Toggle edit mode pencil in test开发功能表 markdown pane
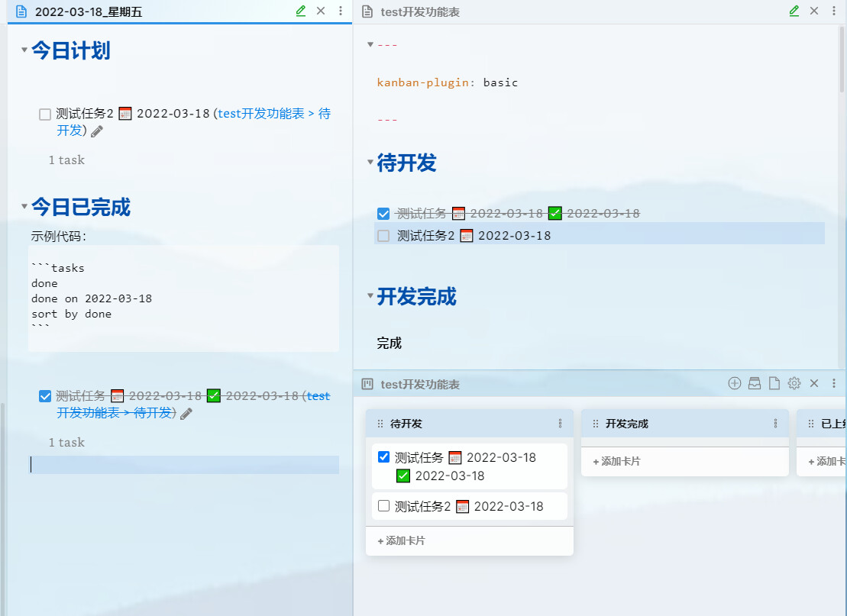The height and width of the screenshot is (616, 847). (794, 11)
